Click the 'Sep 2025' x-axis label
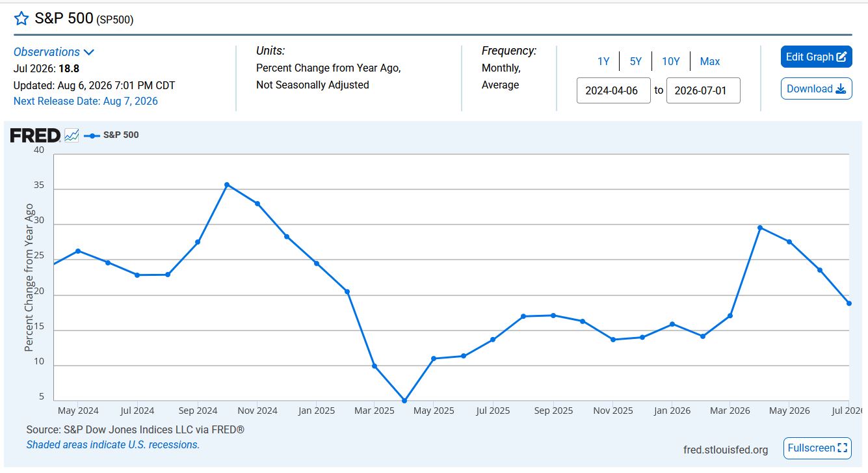This screenshot has width=868, height=473. pos(553,411)
